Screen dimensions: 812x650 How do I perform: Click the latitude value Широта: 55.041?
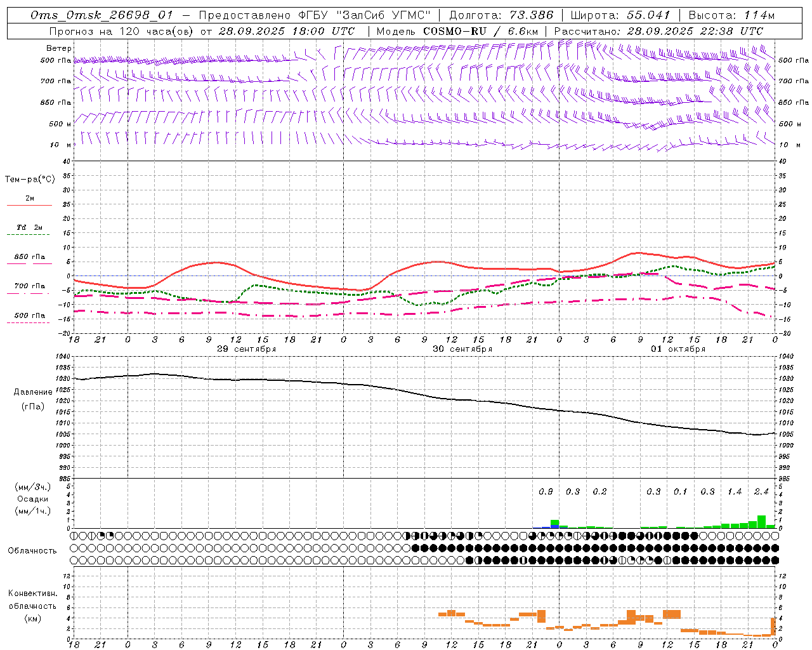pyautogui.click(x=620, y=15)
